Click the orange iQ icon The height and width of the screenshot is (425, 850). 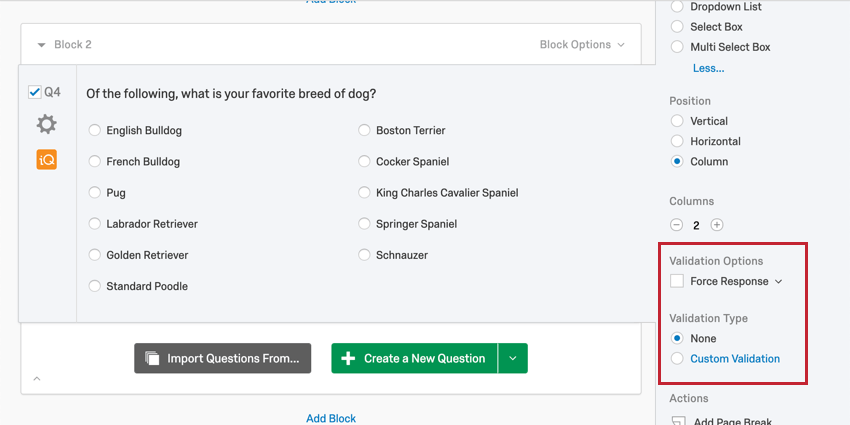point(46,159)
